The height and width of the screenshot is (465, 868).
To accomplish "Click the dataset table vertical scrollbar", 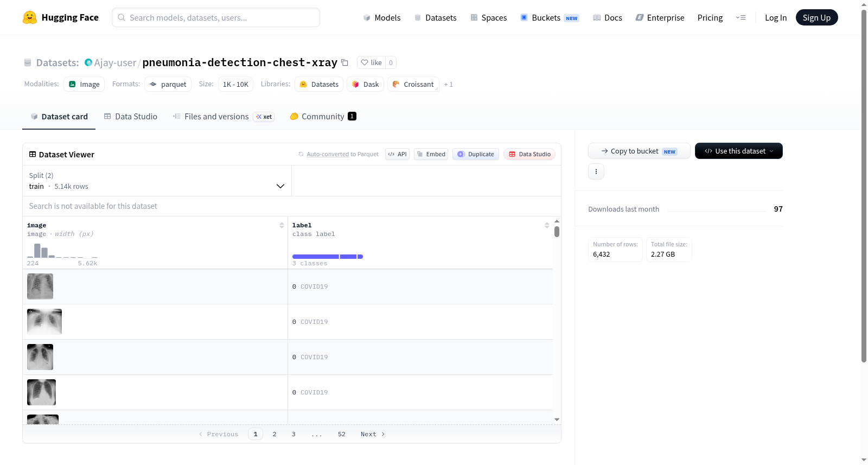I will (x=557, y=232).
